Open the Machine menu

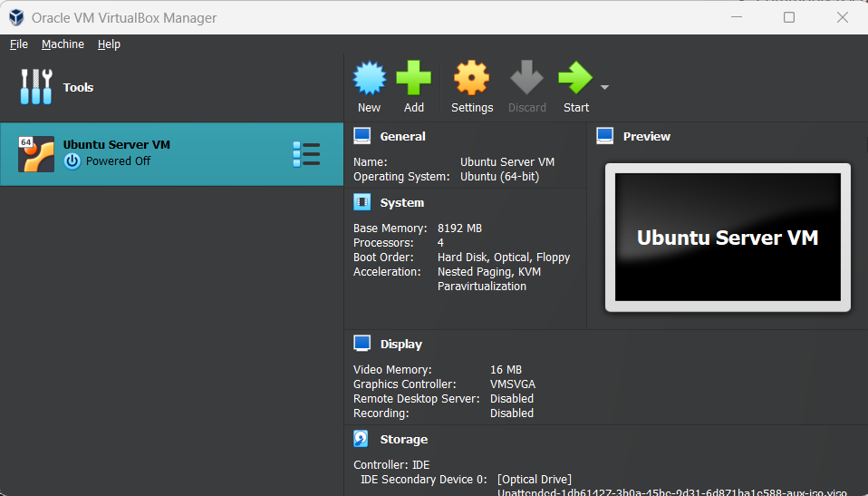click(63, 44)
